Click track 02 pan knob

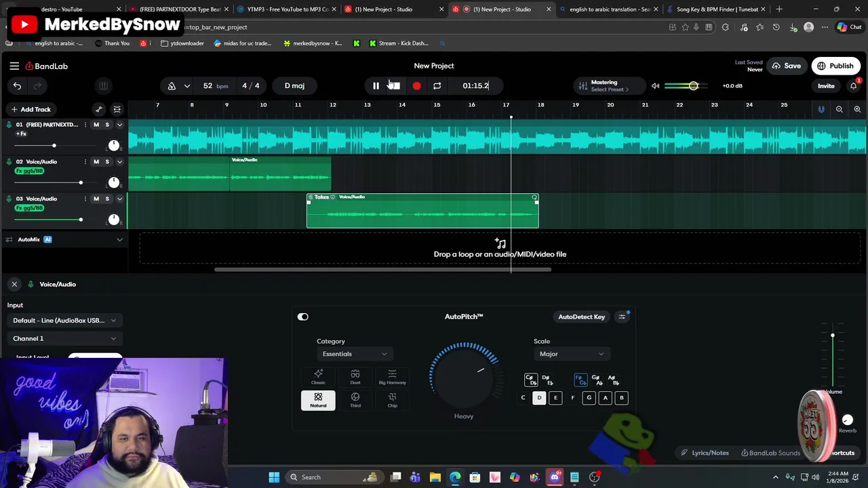point(114,183)
